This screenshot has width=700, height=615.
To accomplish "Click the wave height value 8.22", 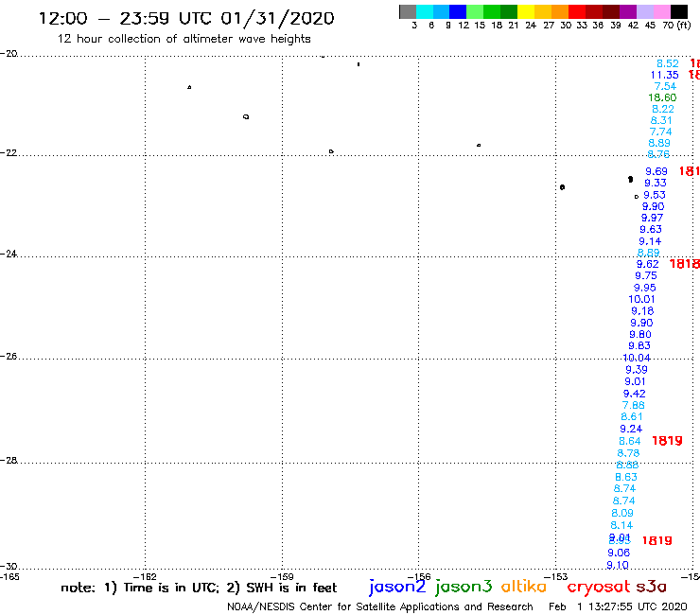I will pyautogui.click(x=663, y=109).
